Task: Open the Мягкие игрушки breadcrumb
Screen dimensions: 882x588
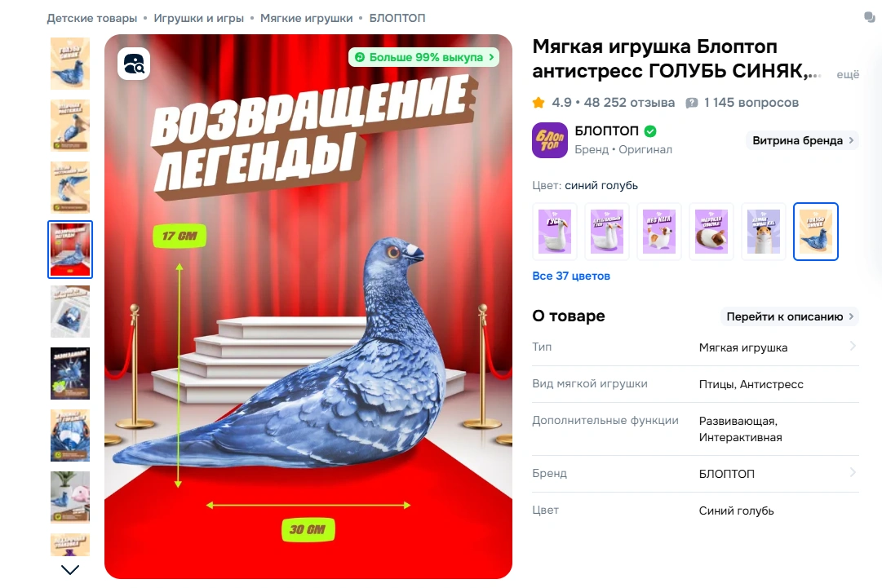Action: tap(306, 18)
